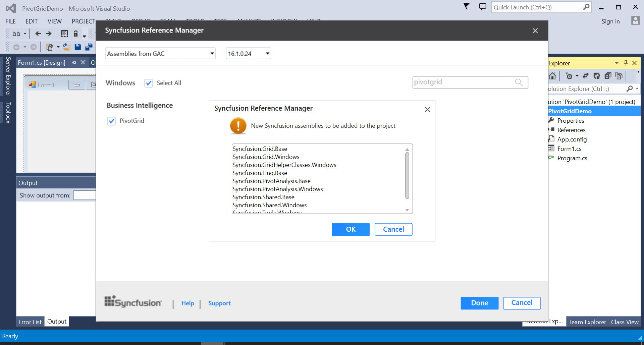Image resolution: width=644 pixels, height=345 pixels.
Task: Click Cancel in the assemblies confirmation dialog
Action: 393,229
